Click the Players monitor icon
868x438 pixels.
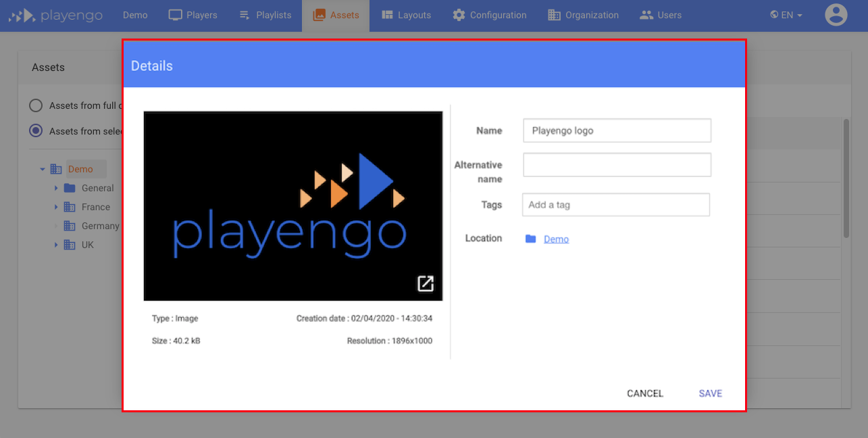coord(176,15)
